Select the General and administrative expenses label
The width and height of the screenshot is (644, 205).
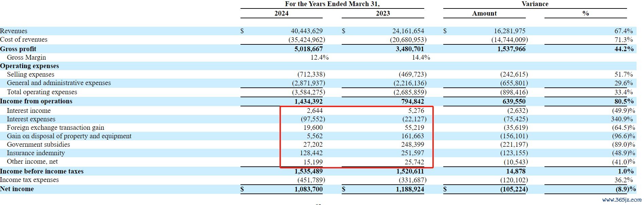(x=59, y=83)
